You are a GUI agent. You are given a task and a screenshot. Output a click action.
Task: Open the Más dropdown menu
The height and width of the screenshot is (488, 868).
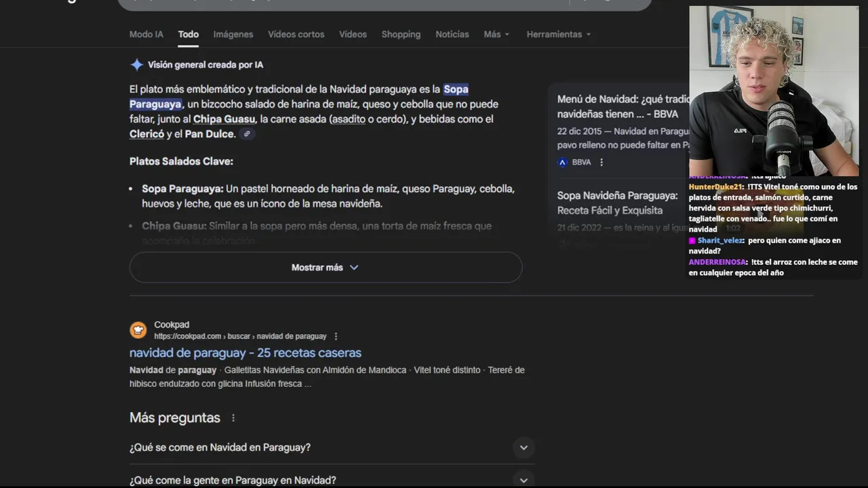coord(496,35)
